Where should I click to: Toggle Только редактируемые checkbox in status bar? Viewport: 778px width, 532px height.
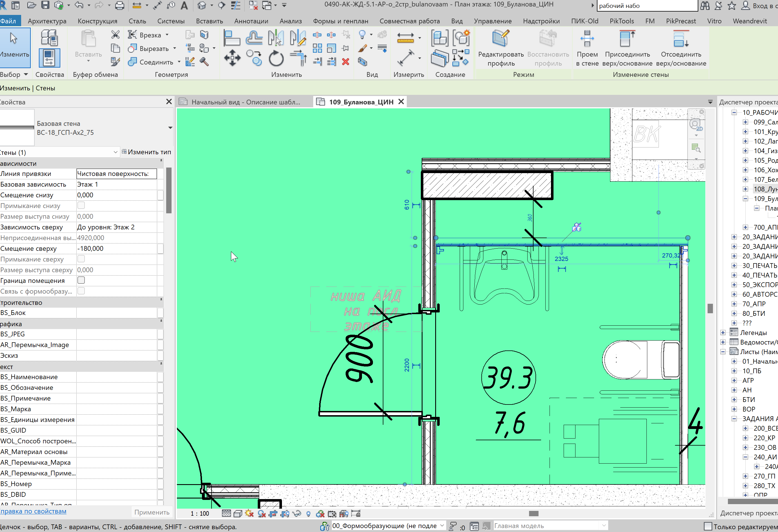pos(708,526)
